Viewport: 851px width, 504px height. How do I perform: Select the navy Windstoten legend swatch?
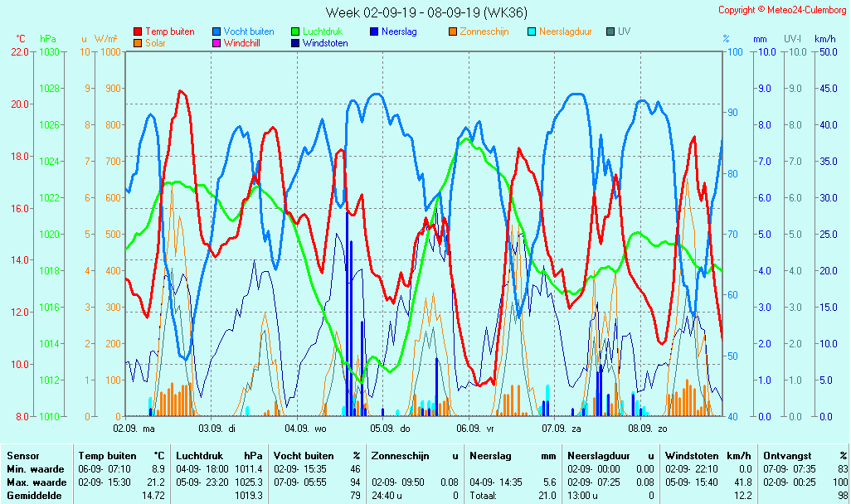(x=294, y=42)
